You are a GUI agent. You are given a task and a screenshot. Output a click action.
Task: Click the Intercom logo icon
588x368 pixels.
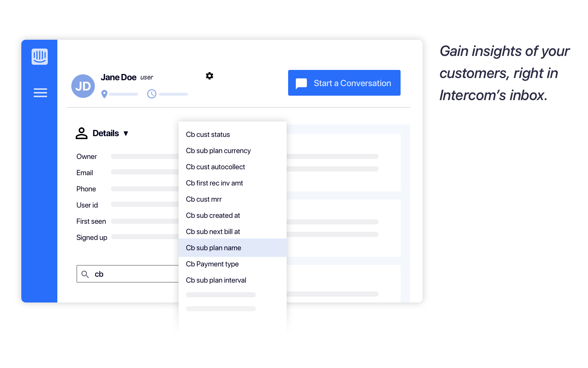click(x=40, y=57)
